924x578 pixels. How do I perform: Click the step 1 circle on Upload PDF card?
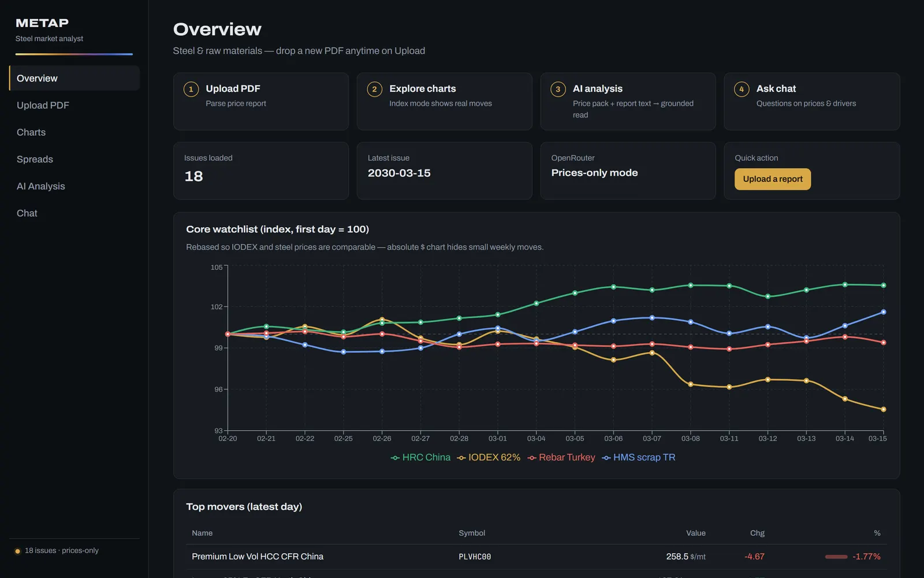(x=191, y=89)
